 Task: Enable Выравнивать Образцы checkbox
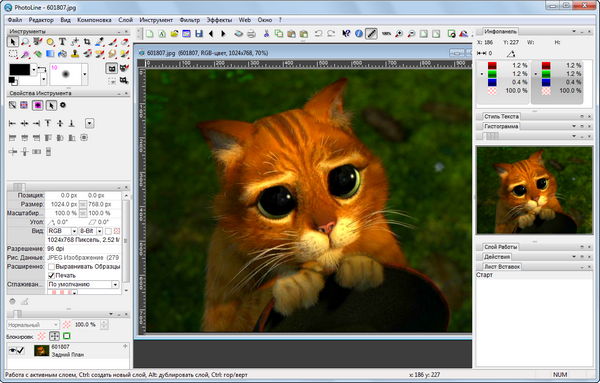coord(51,266)
